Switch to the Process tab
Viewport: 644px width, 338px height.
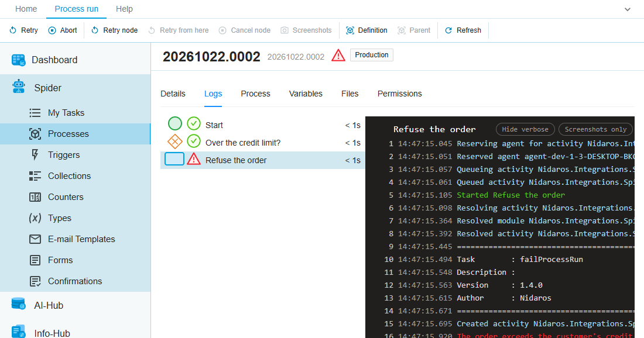click(255, 94)
